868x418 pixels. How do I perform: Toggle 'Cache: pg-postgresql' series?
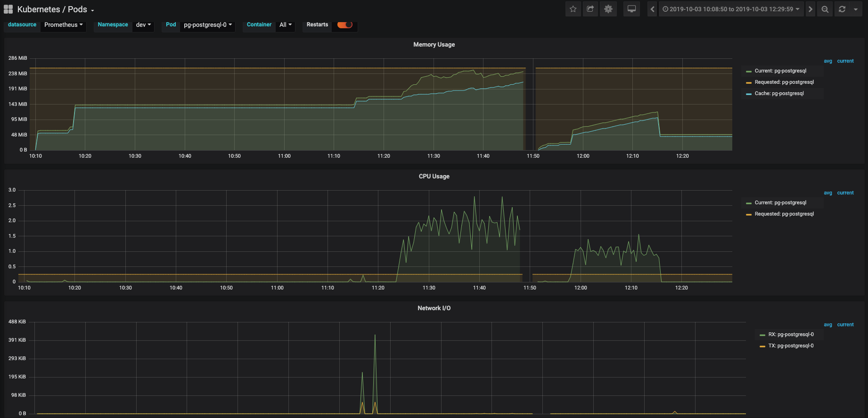click(x=779, y=94)
